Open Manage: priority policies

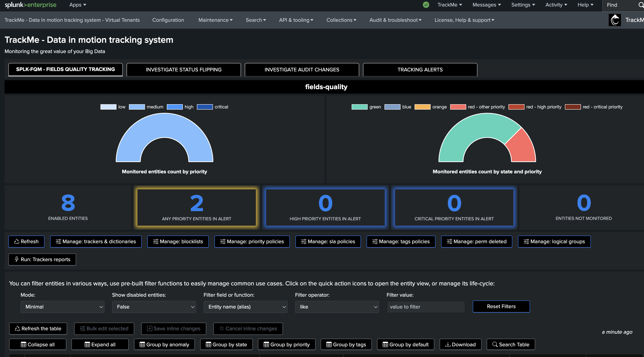pos(252,241)
